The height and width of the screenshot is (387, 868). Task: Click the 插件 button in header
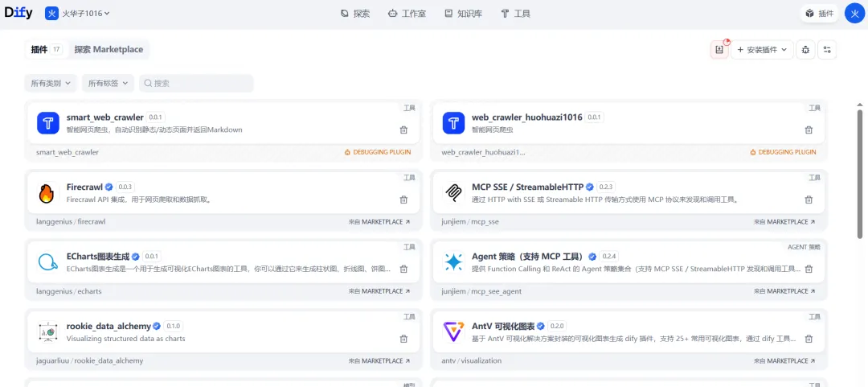[x=820, y=14]
